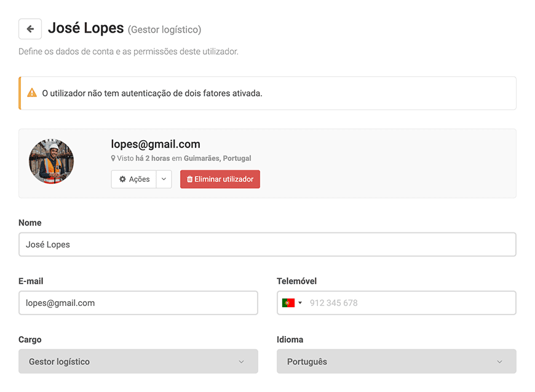Focus the E-mail input field

pos(138,303)
